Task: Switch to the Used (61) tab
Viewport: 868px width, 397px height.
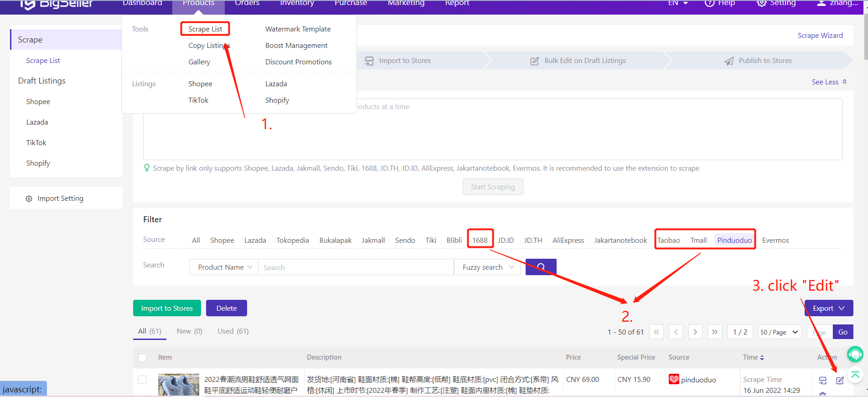Action: (x=233, y=331)
